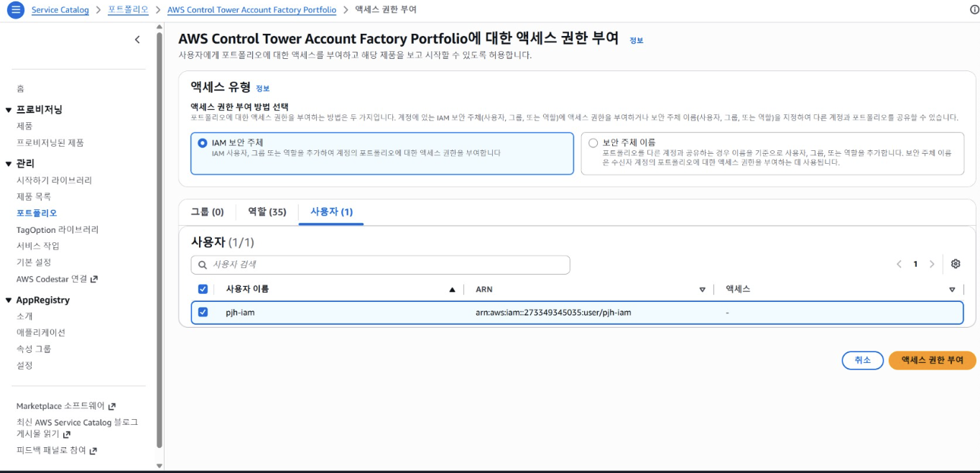Click external link icon next to AWS Codestar 연결

click(x=93, y=279)
